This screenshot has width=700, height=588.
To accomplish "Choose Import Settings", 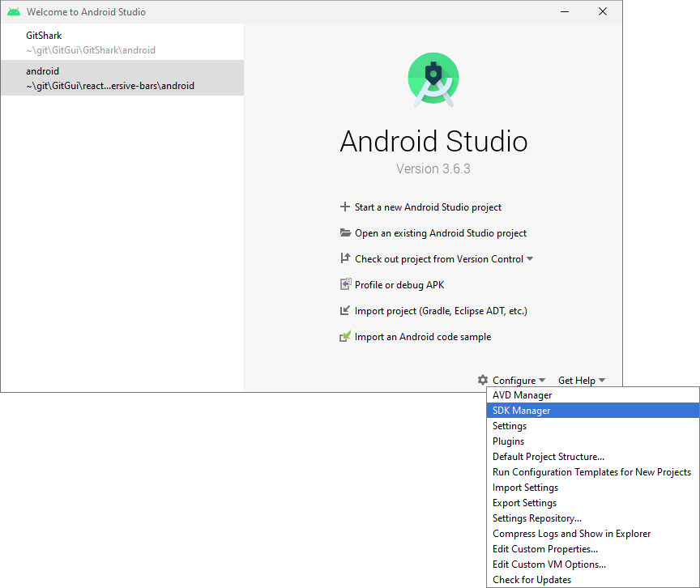I will 593,488.
